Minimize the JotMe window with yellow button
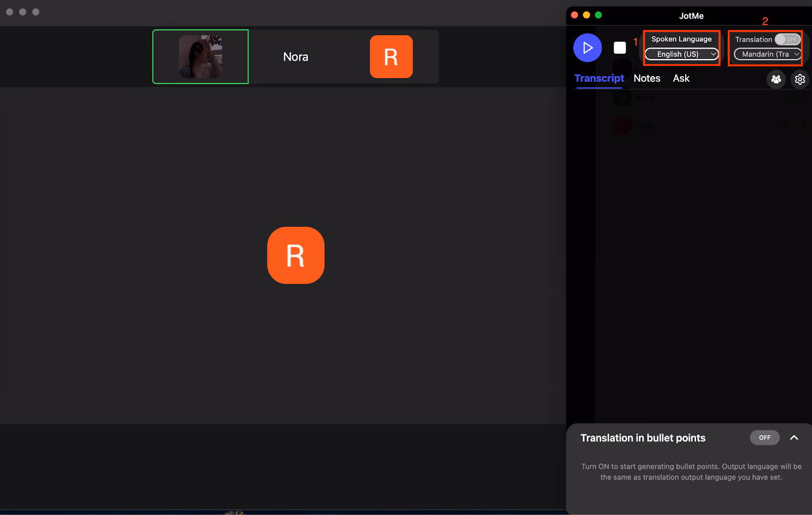Image resolution: width=812 pixels, height=515 pixels. pos(586,15)
